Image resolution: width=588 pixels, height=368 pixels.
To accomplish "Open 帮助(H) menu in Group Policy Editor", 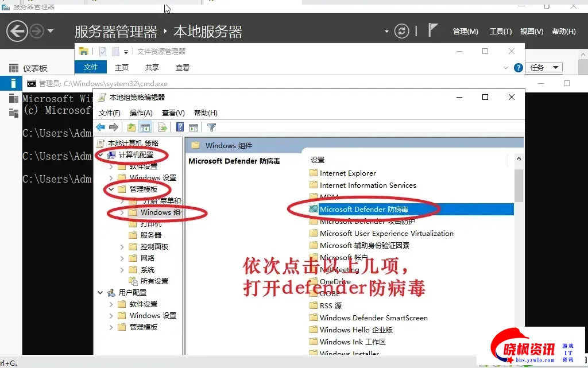I will point(206,113).
